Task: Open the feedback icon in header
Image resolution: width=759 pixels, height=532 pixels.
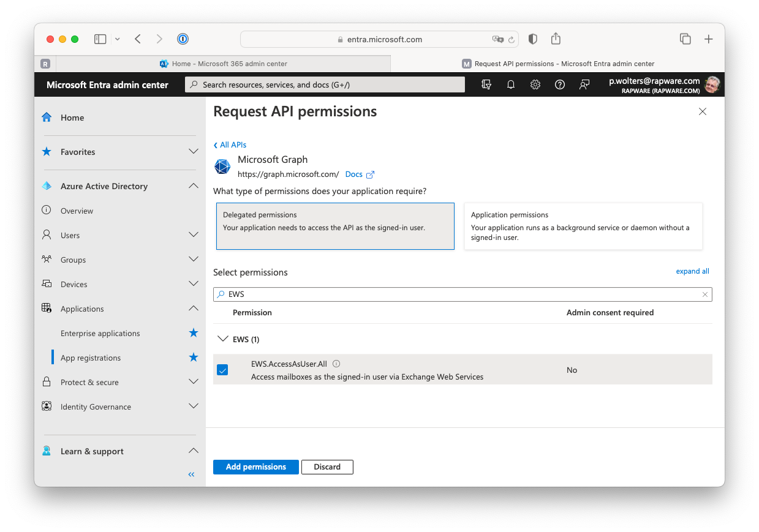Action: click(584, 84)
